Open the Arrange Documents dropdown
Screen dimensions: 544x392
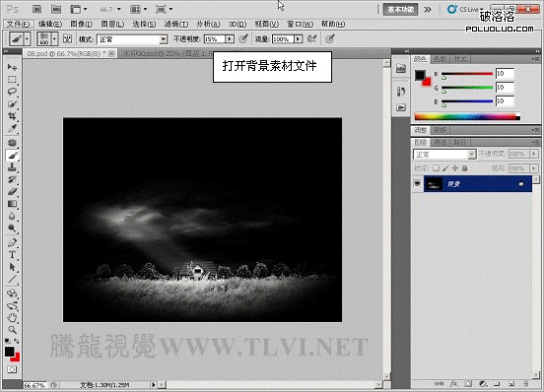click(x=139, y=10)
